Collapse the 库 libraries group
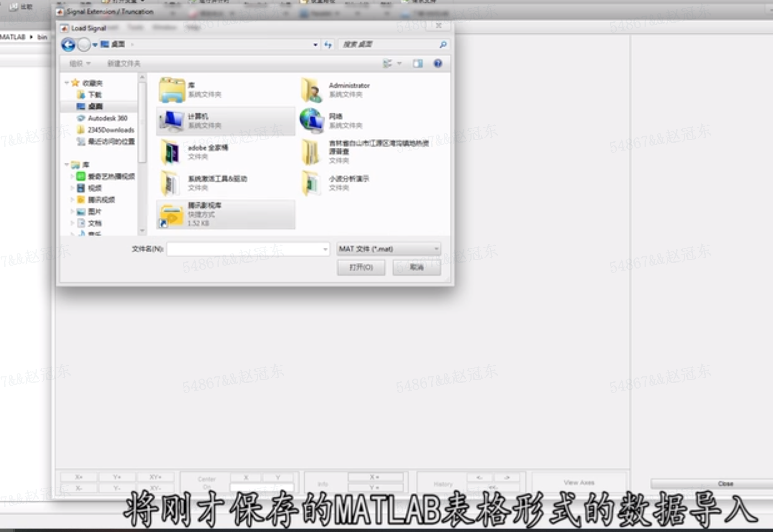Screen dimensions: 773x532 (x=67, y=165)
